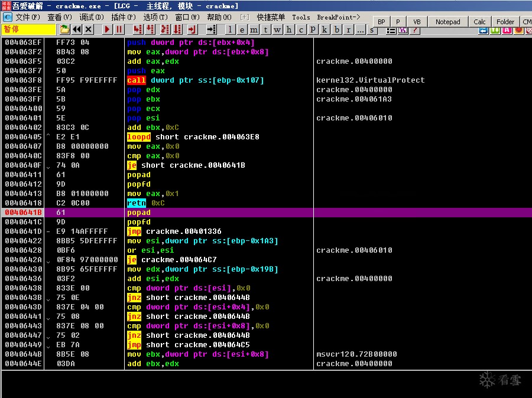Open Call stack via 'k' button

point(325,30)
